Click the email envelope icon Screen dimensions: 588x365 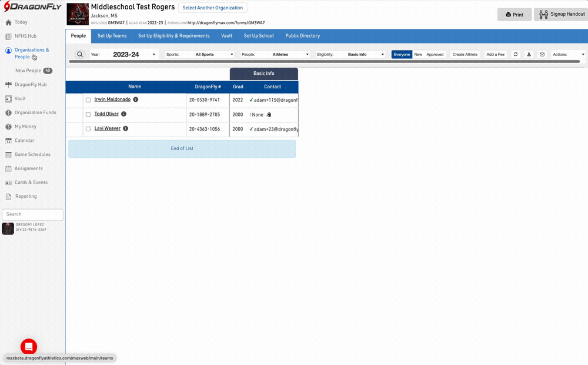(x=542, y=55)
